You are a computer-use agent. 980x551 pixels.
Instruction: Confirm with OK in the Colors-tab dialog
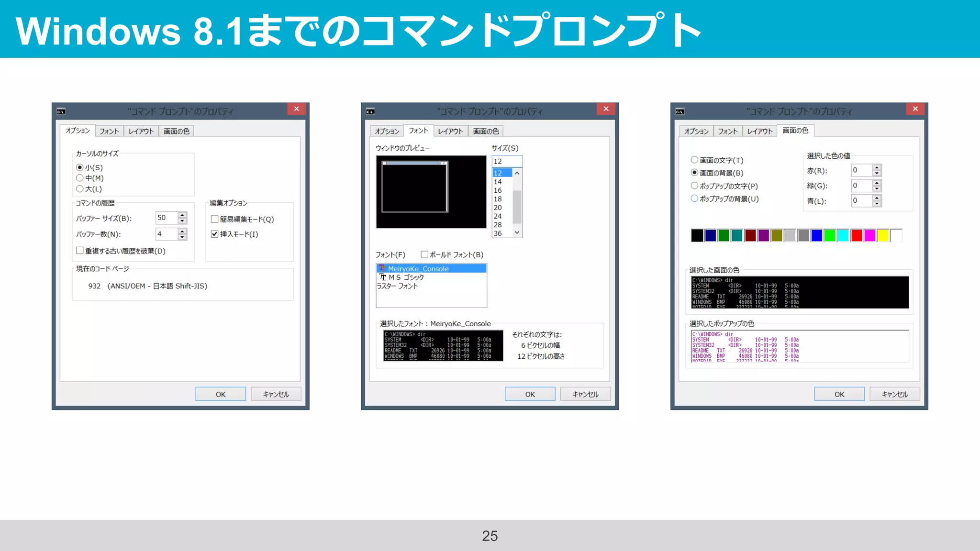pos(839,394)
